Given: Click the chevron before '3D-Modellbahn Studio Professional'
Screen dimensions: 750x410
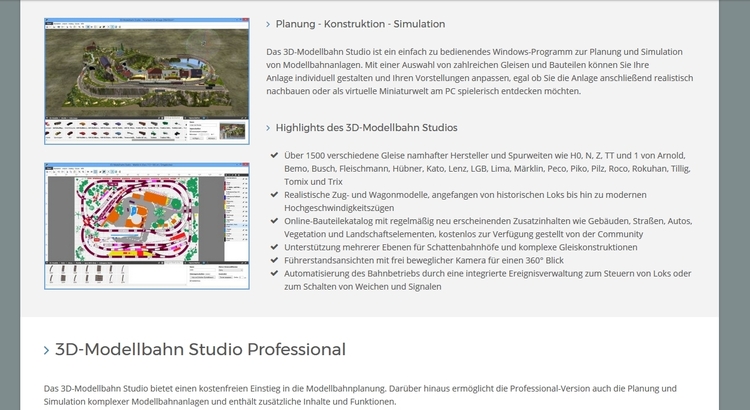Looking at the screenshot, I should coord(46,350).
